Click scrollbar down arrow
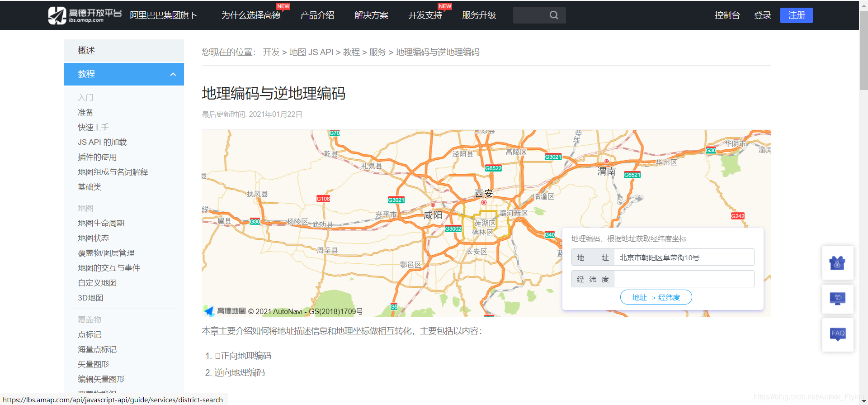Viewport: 868px width, 405px height. tap(863, 401)
